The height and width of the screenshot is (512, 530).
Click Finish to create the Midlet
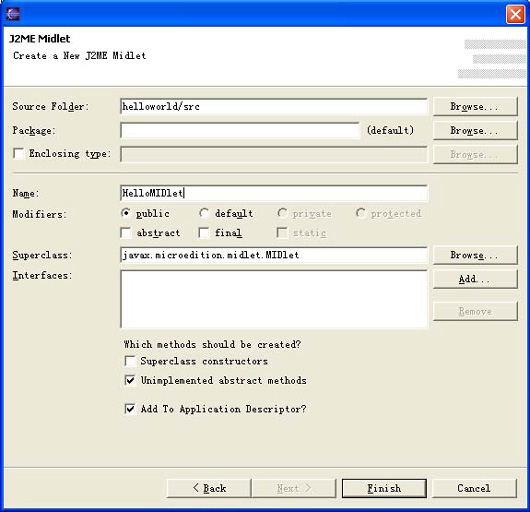click(384, 488)
